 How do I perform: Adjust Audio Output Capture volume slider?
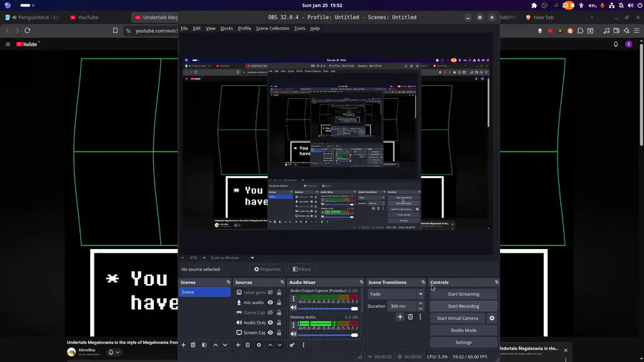(x=328, y=308)
